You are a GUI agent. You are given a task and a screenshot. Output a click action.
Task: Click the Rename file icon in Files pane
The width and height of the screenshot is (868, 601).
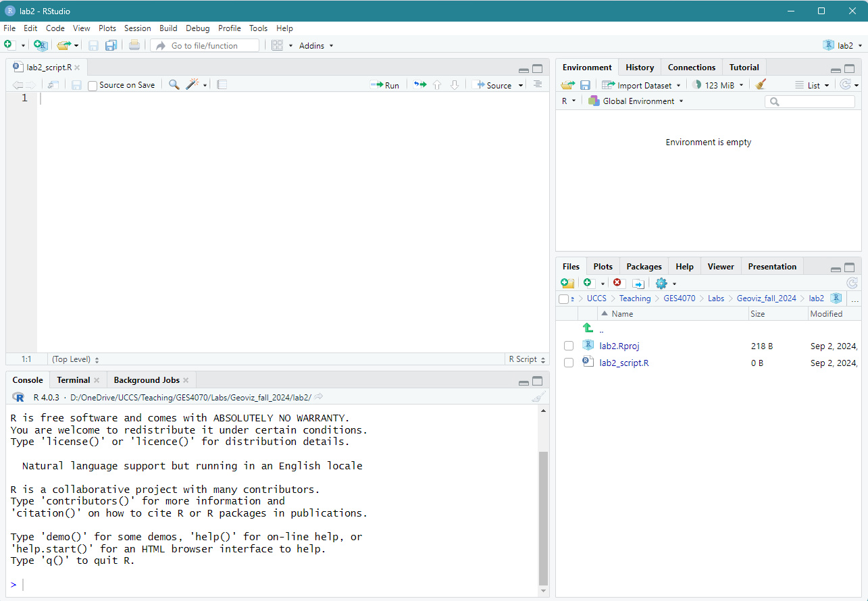pyautogui.click(x=638, y=283)
